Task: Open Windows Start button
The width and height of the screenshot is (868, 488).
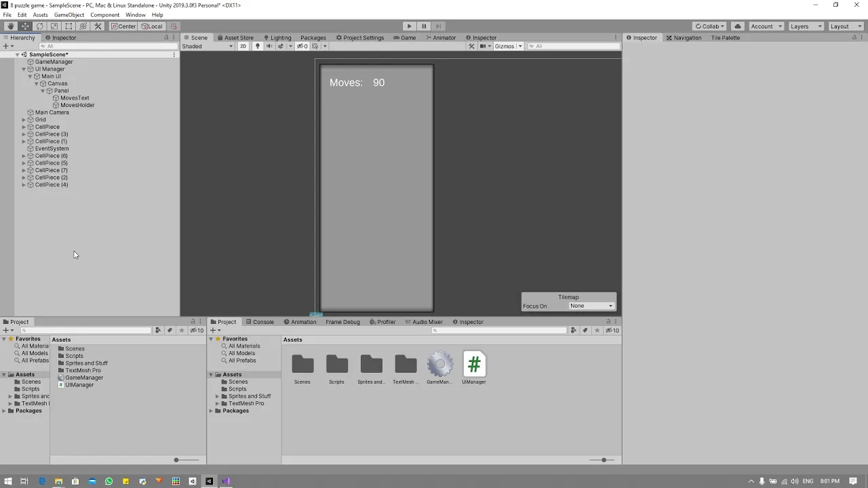Action: point(7,481)
